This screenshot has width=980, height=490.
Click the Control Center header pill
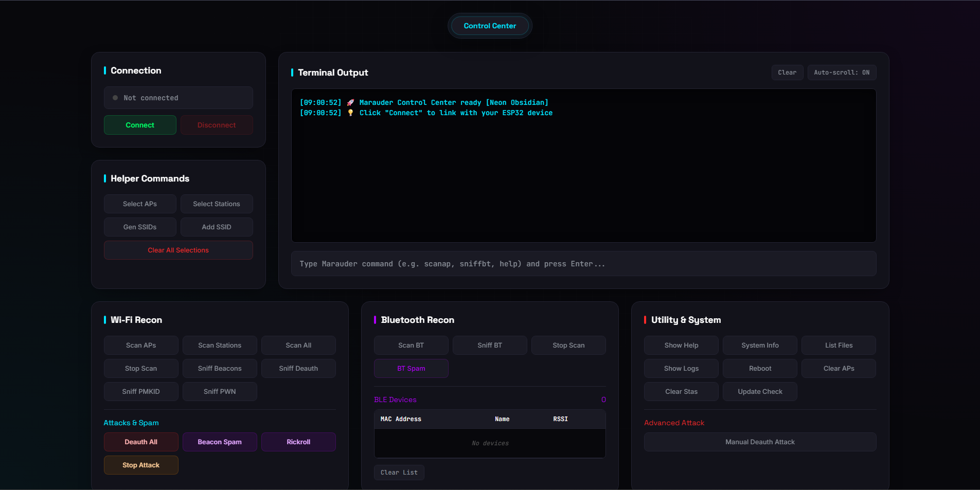click(490, 26)
